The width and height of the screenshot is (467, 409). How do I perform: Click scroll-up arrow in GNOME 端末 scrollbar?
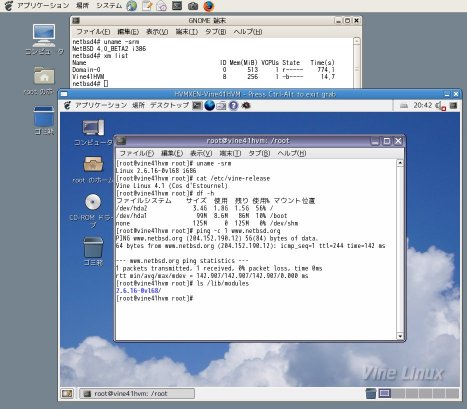tap(357, 41)
